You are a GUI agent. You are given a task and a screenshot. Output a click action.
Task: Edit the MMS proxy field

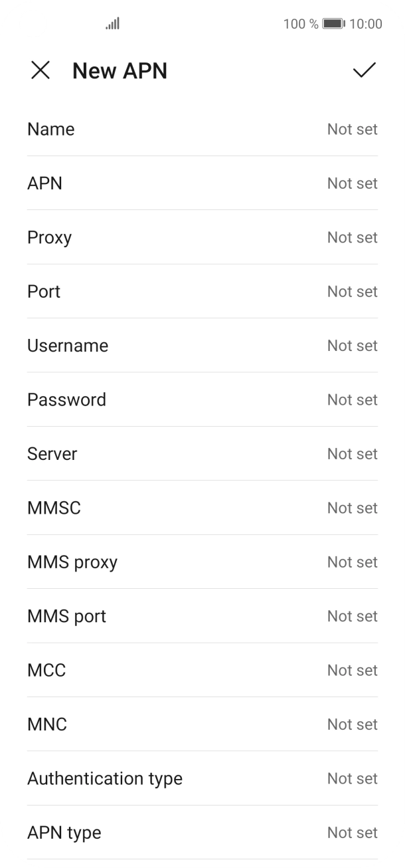pyautogui.click(x=202, y=562)
